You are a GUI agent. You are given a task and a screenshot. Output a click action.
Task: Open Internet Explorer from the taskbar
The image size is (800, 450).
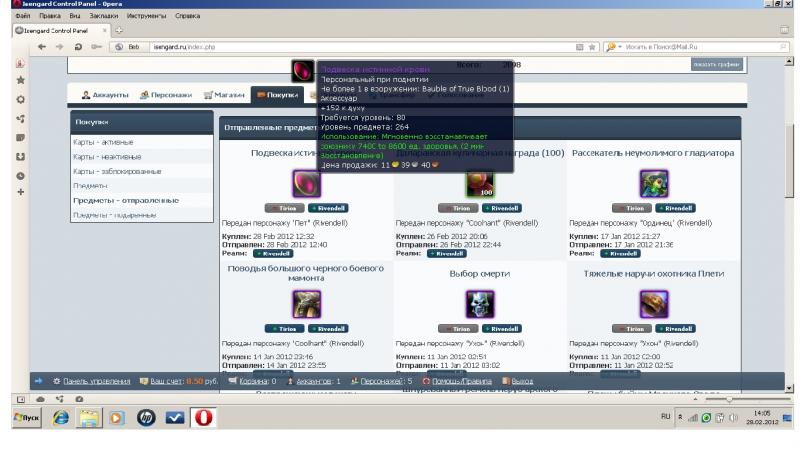(x=61, y=418)
